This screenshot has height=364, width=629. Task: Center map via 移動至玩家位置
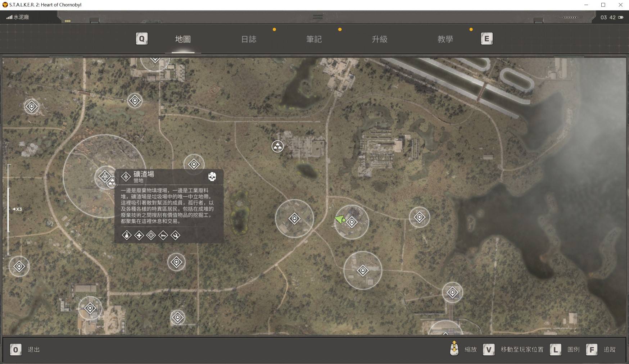click(x=522, y=350)
